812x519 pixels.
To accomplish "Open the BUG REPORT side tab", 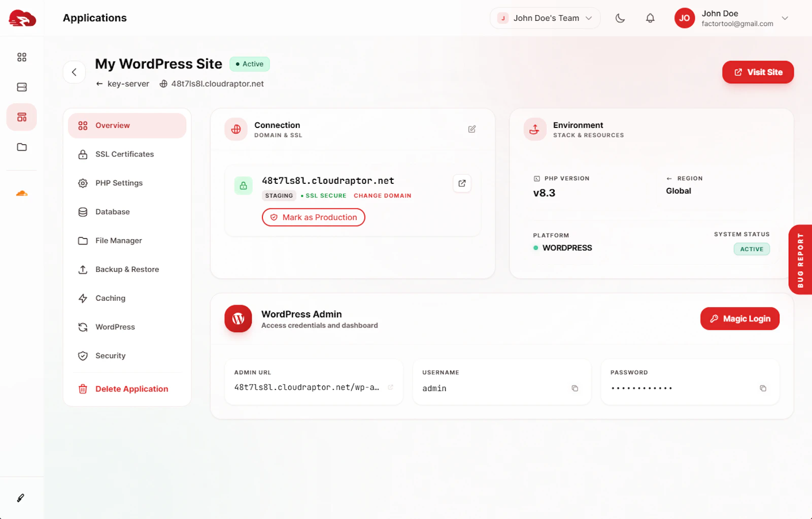I will tap(800, 259).
